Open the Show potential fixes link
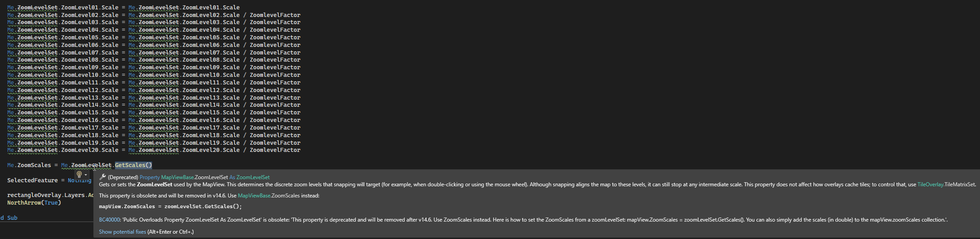 (122, 232)
